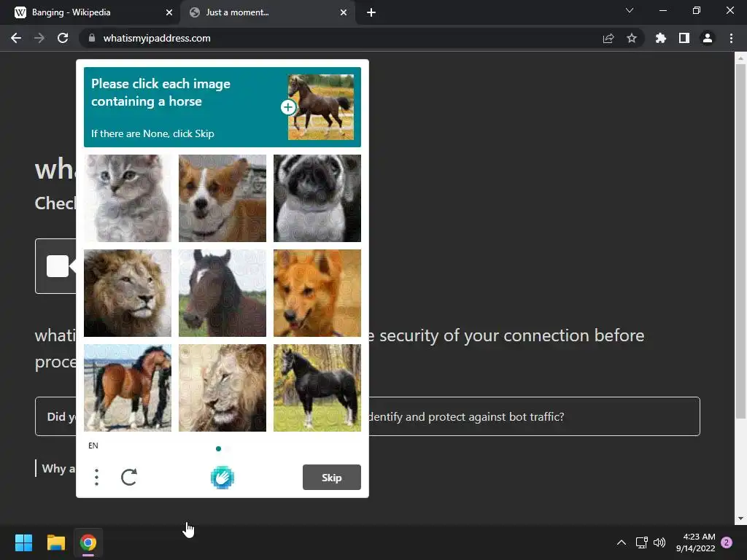The height and width of the screenshot is (560, 747).
Task: Share this page using the share icon
Action: point(608,38)
